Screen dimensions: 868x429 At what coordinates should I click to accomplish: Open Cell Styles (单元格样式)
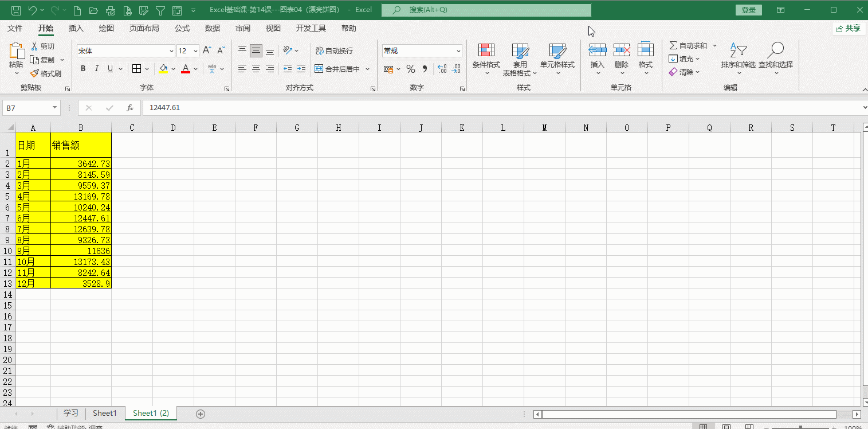coord(557,59)
